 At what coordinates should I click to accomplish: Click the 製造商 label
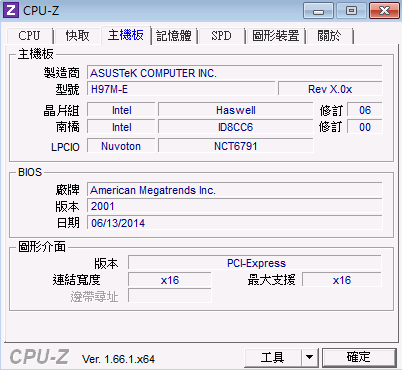62,73
